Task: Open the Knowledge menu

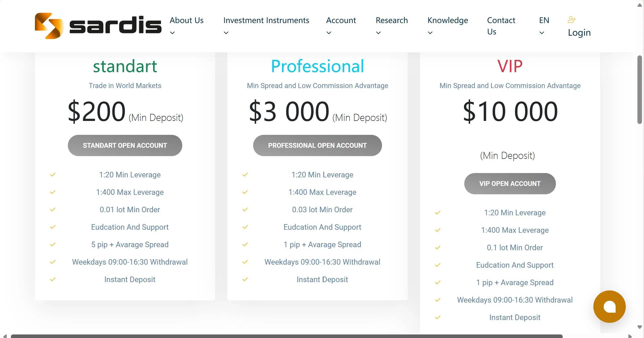Action: click(x=448, y=20)
